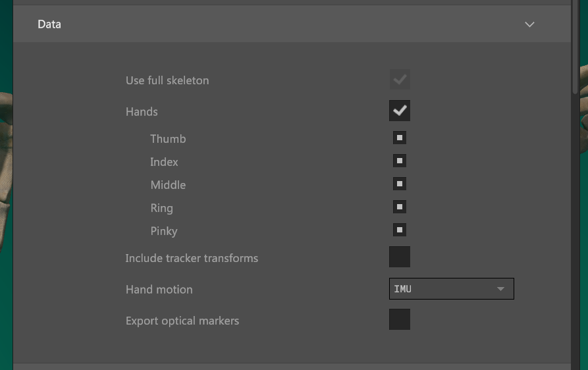Image resolution: width=588 pixels, height=370 pixels.
Task: Toggle the Thumb finger checkbox
Action: 400,138
